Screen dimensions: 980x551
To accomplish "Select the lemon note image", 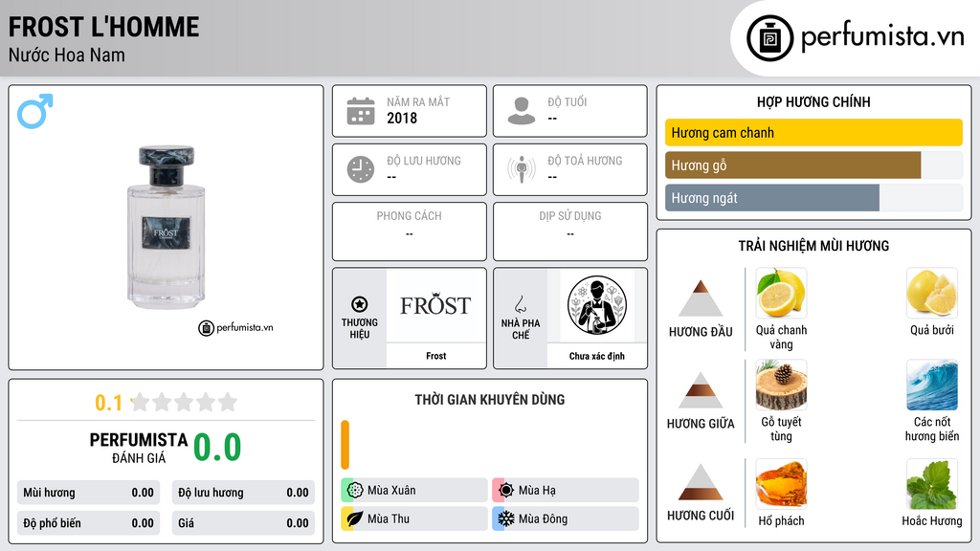I will click(781, 293).
